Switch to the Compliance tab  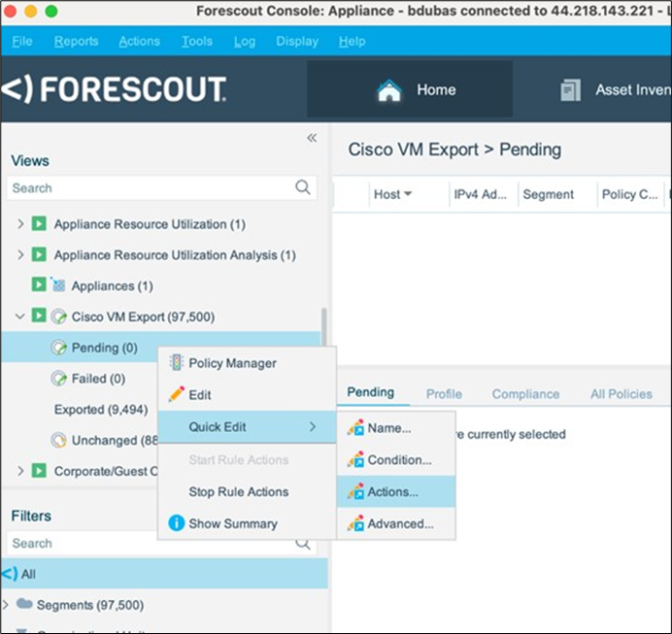[x=526, y=393]
